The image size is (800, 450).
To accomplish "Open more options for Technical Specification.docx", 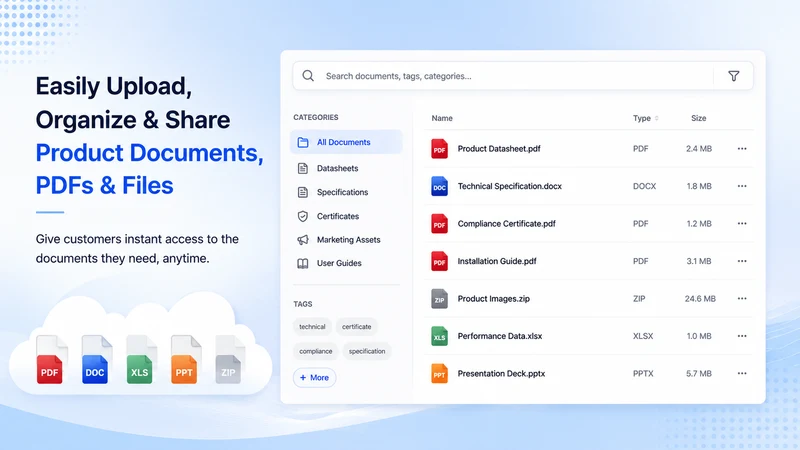I will [742, 186].
